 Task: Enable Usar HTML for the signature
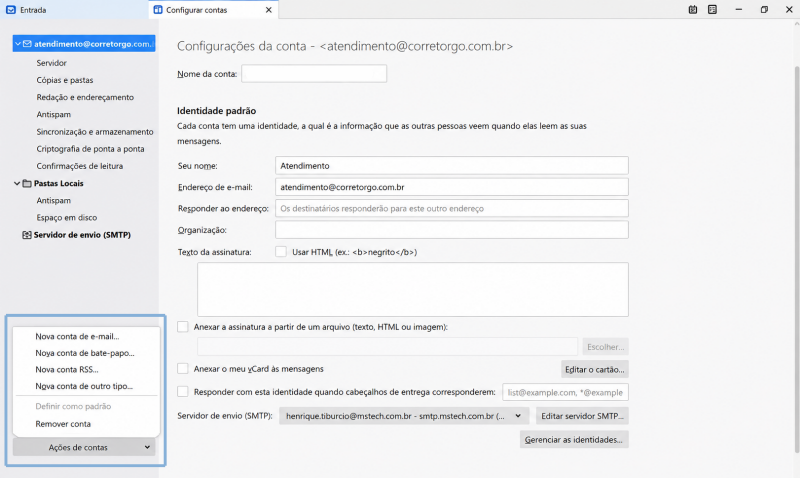(x=281, y=251)
